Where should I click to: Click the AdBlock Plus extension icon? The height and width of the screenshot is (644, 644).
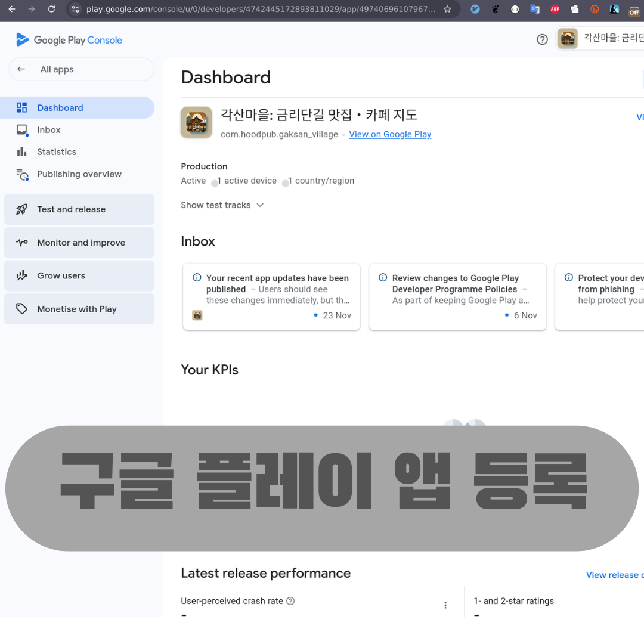coord(555,9)
